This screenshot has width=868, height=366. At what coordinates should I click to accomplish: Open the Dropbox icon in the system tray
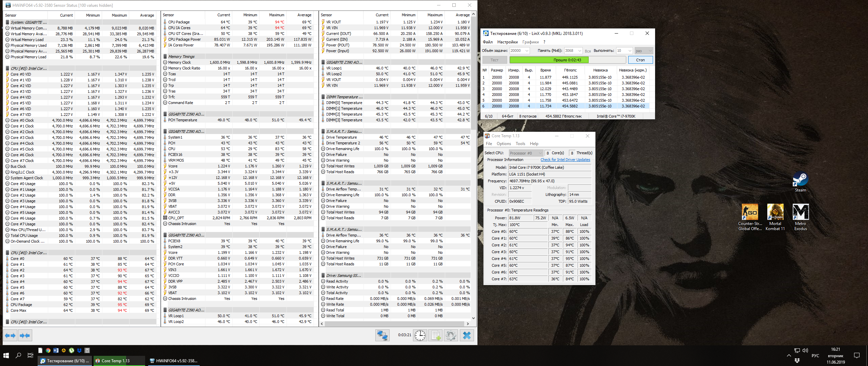tap(797, 360)
